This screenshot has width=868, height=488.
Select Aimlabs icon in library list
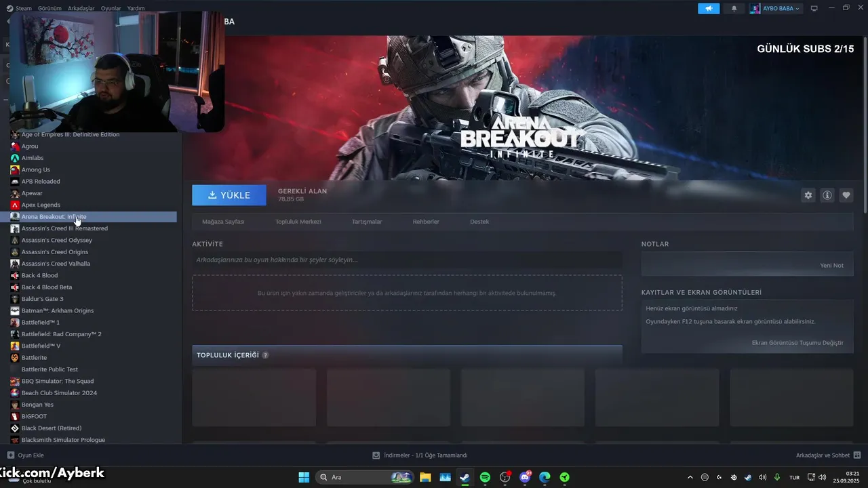coord(15,158)
